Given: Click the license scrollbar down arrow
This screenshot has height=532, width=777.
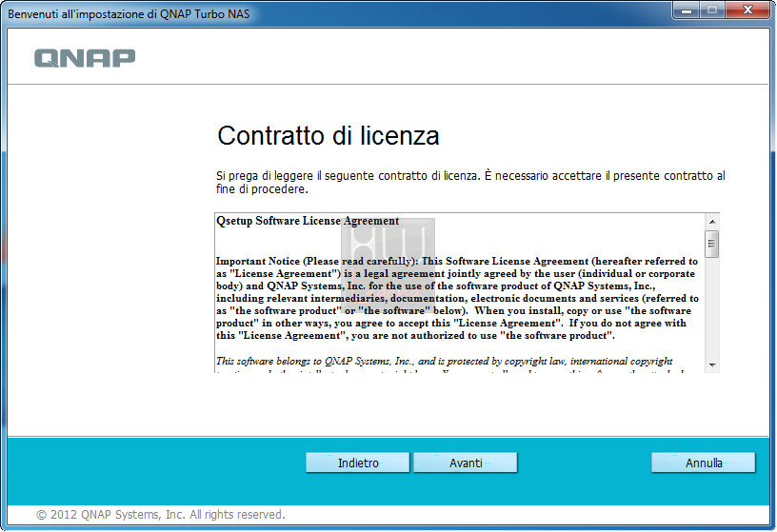Looking at the screenshot, I should [x=712, y=365].
